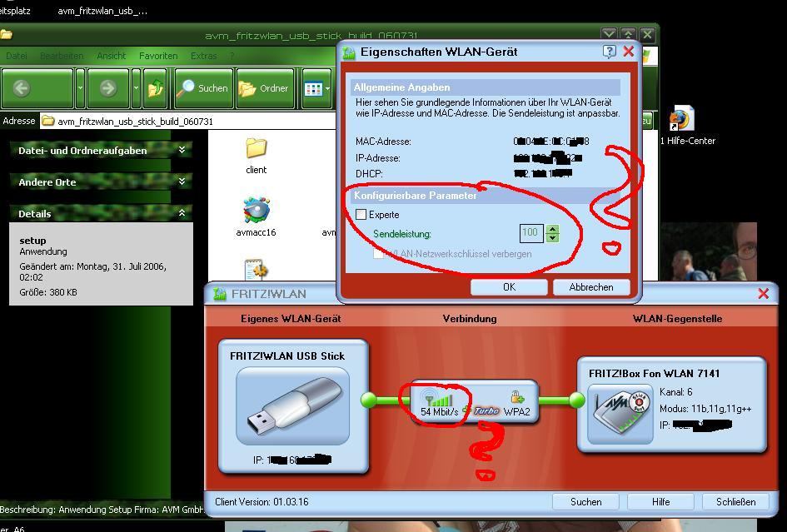Image resolution: width=787 pixels, height=532 pixels.
Task: Open the Suchen search toolbar button
Action: [x=204, y=88]
